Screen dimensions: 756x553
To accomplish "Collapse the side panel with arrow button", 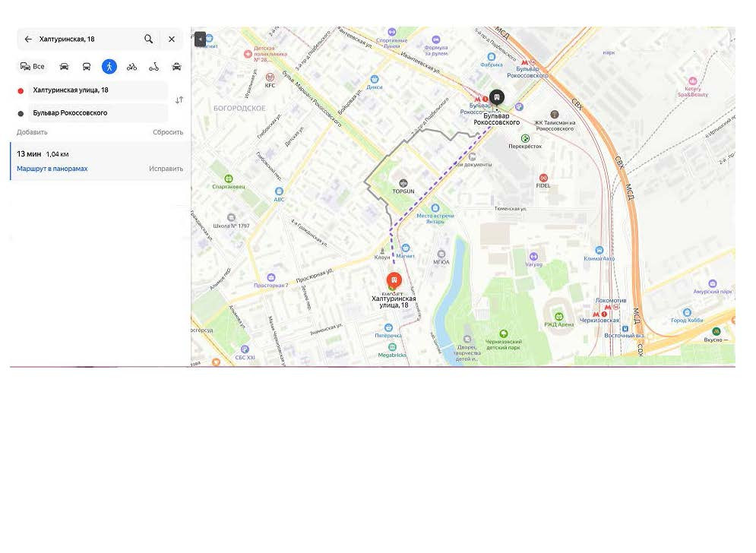I will 200,39.
